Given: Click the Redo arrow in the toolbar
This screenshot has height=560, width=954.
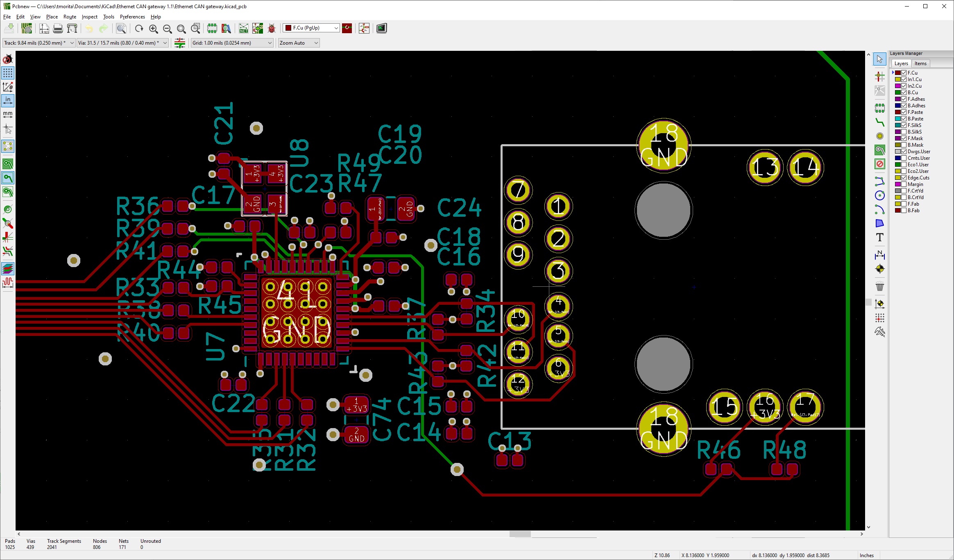Looking at the screenshot, I should click(x=104, y=28).
